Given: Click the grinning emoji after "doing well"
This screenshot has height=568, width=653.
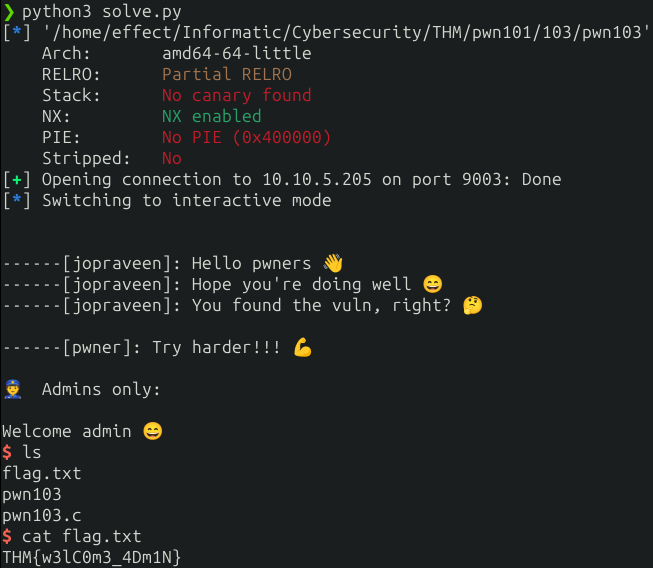Looking at the screenshot, I should [x=433, y=285].
